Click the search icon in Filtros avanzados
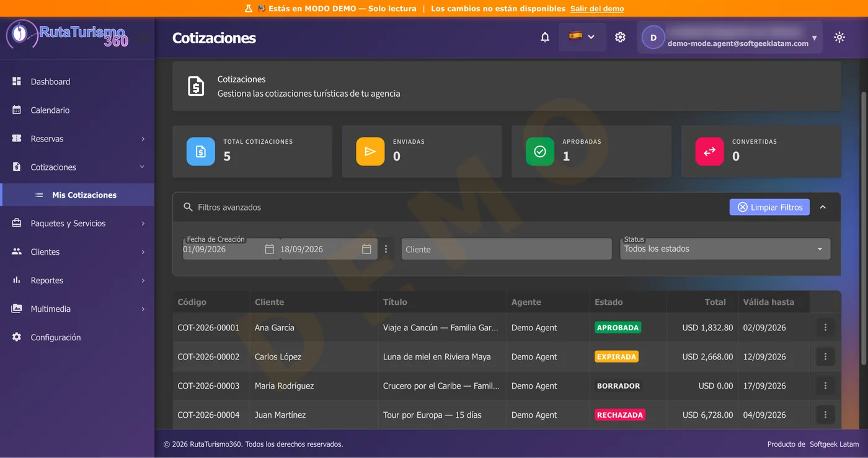 pos(188,207)
